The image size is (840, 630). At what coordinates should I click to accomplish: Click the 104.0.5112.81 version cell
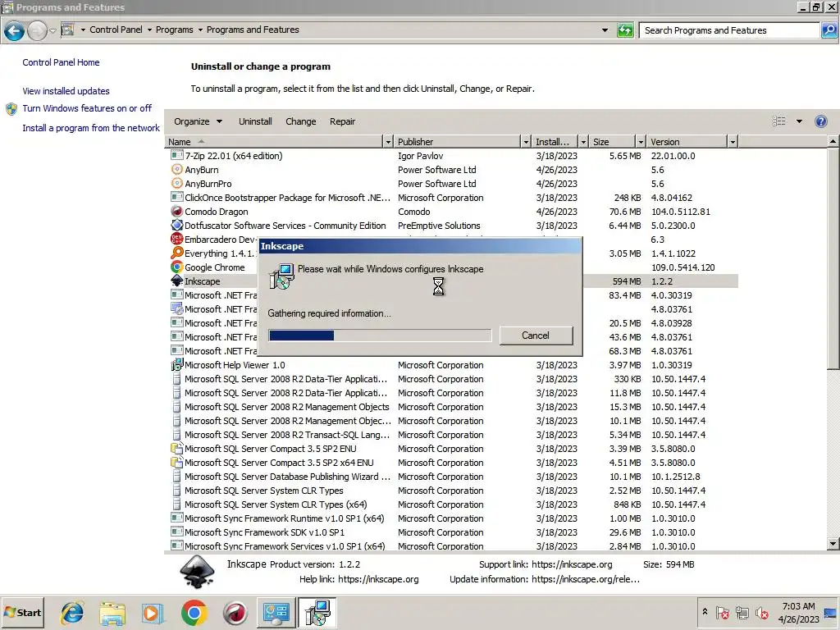(680, 212)
